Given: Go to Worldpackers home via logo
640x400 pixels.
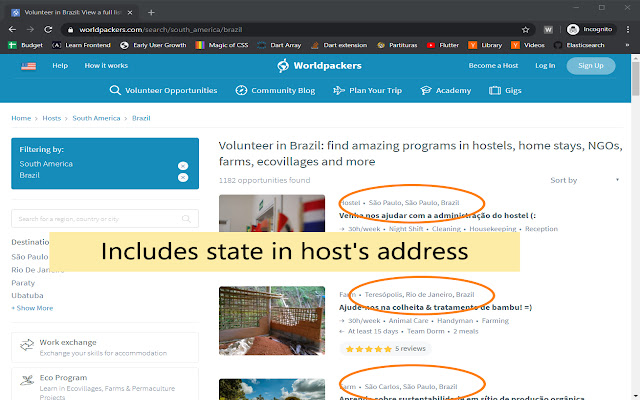Looking at the screenshot, I should [319, 65].
